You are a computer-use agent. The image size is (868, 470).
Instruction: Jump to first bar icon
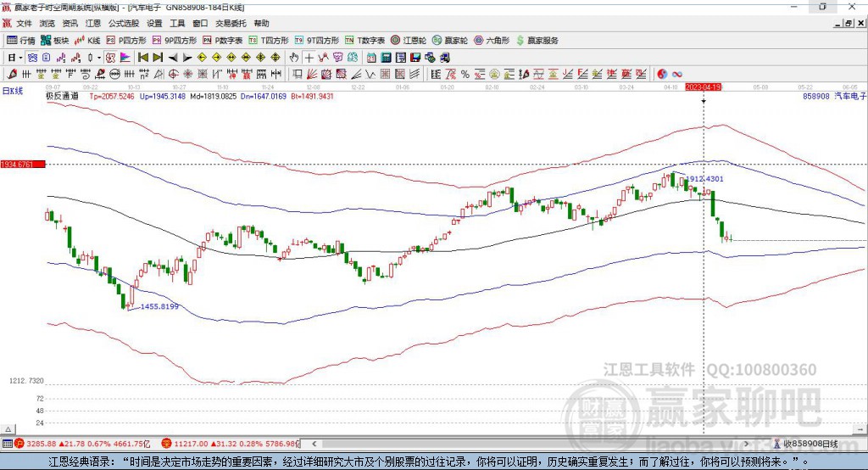tap(142, 58)
